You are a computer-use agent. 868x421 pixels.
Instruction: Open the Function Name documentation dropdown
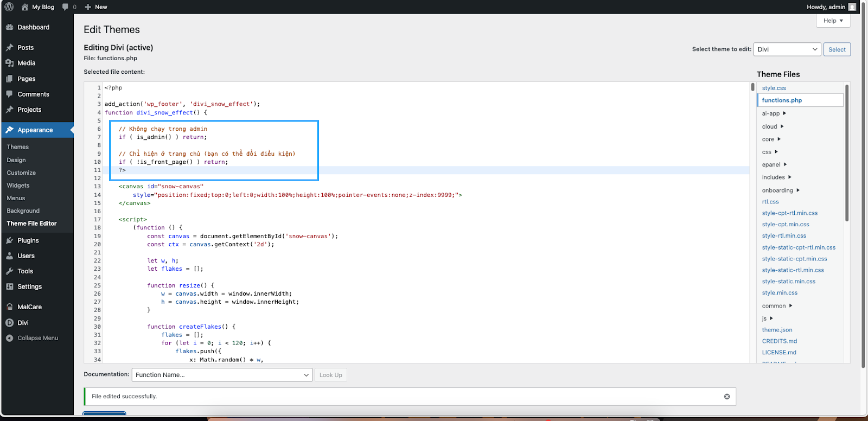click(222, 375)
